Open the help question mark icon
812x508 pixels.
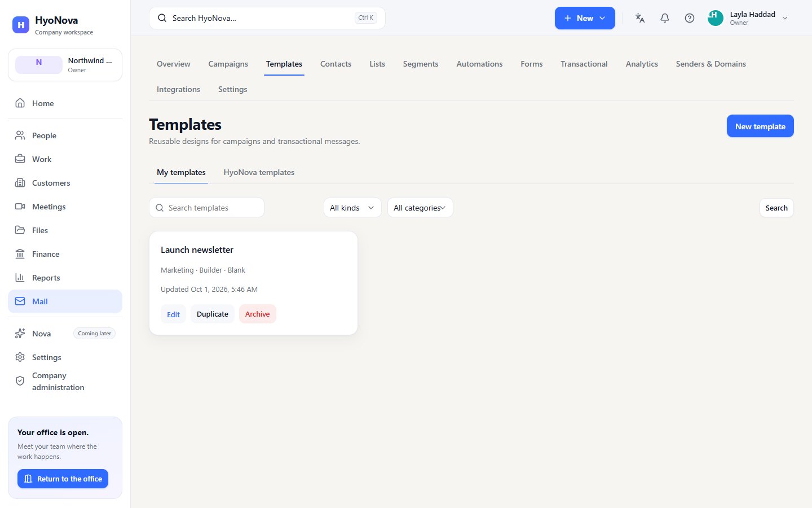(690, 18)
